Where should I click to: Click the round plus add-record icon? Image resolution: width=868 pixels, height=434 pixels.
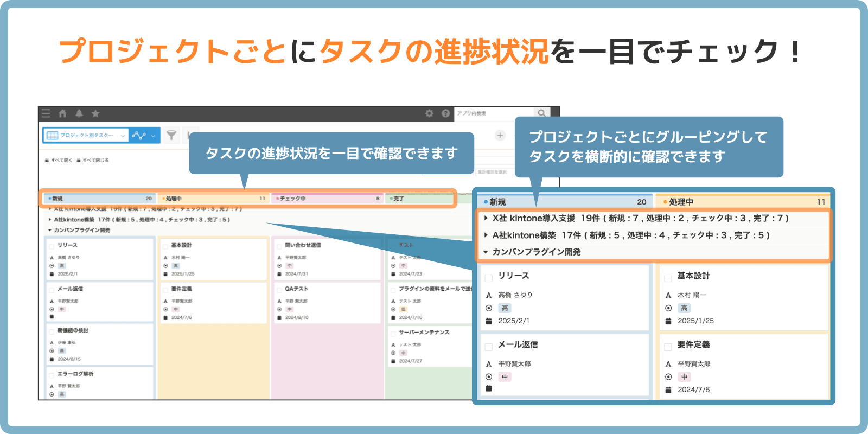pos(500,135)
